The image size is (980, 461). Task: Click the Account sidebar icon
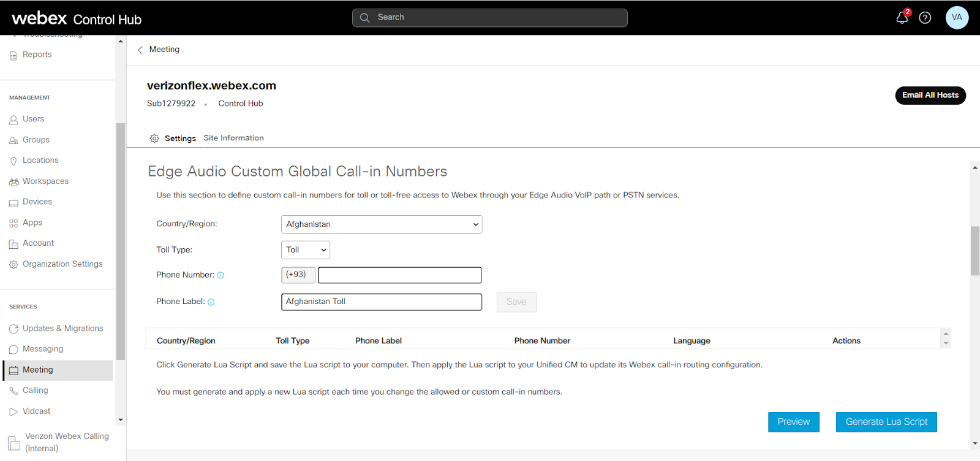(13, 244)
